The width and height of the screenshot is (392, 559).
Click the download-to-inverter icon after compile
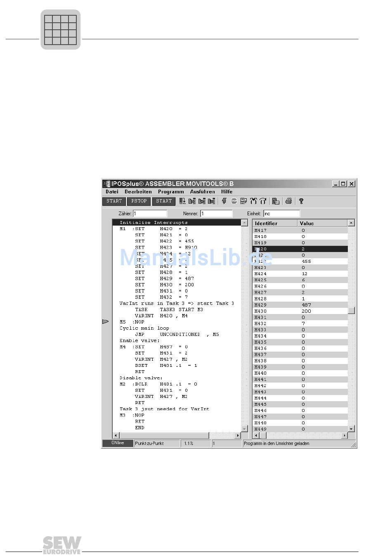click(x=192, y=201)
